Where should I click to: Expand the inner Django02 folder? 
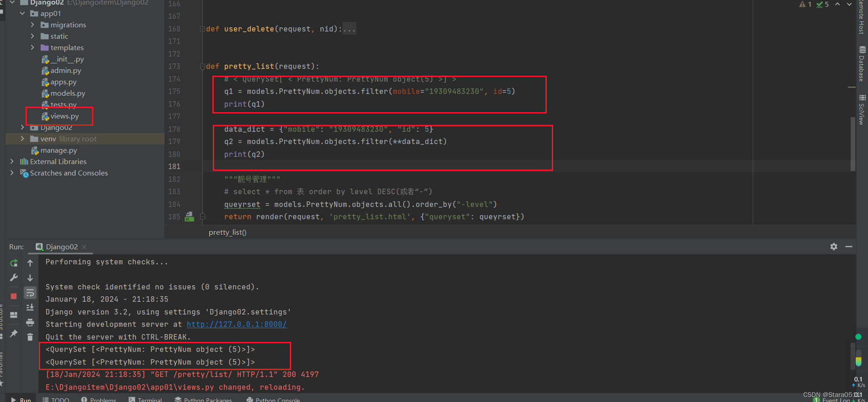pyautogui.click(x=22, y=127)
